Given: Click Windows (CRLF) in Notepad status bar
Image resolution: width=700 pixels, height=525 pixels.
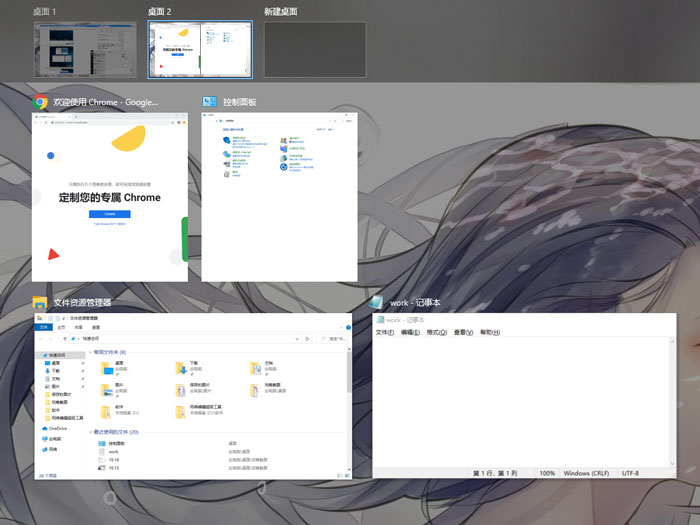Looking at the screenshot, I should pos(586,473).
